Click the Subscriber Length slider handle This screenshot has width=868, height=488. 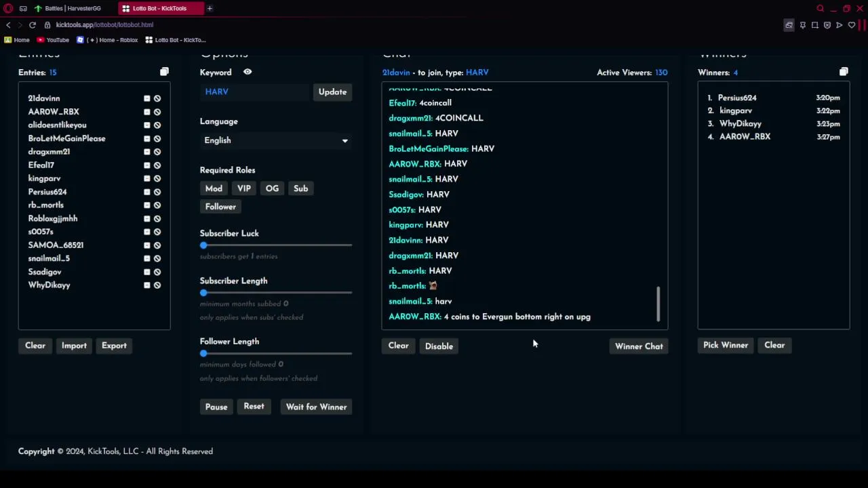tap(203, 293)
